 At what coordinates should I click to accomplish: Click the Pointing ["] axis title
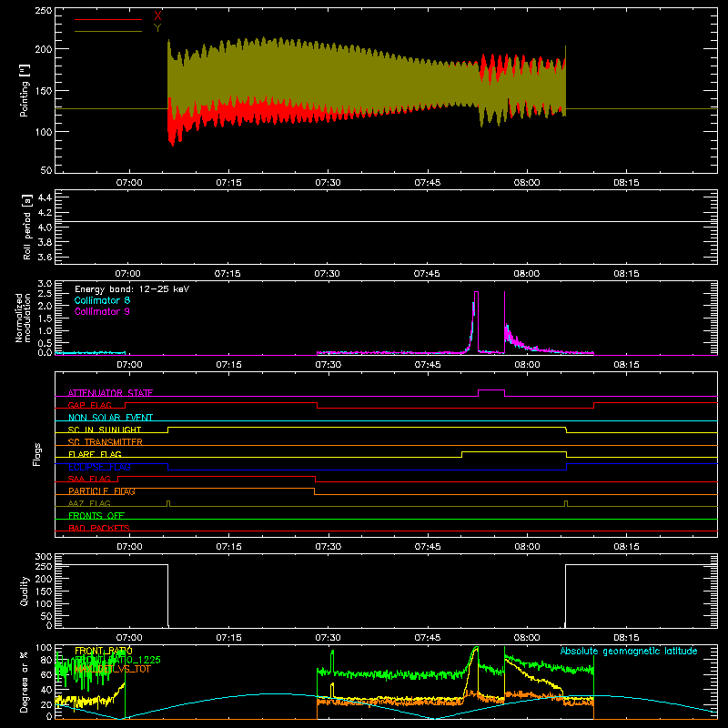click(25, 90)
